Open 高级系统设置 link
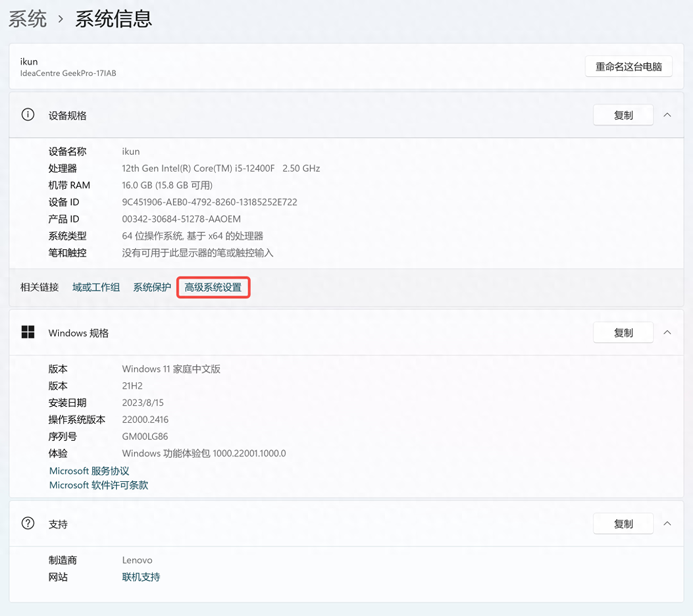 (213, 287)
